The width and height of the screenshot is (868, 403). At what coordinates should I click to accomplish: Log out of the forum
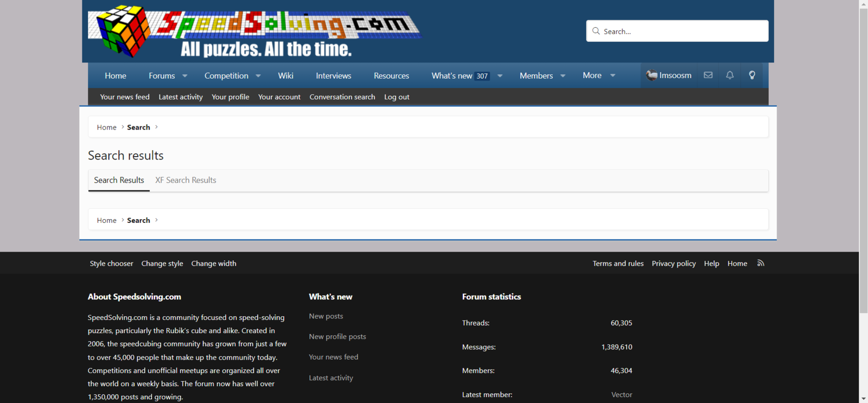pyautogui.click(x=397, y=97)
